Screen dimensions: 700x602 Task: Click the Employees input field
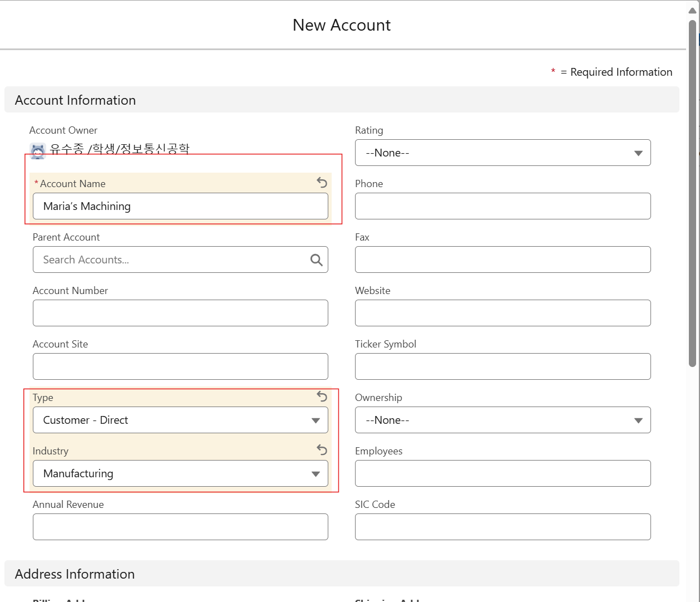502,473
